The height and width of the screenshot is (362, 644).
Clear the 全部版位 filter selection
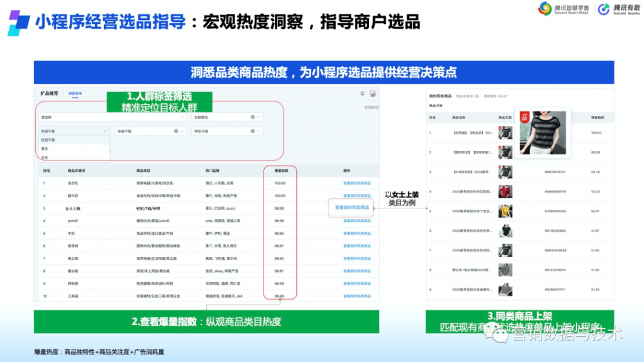coord(253,117)
